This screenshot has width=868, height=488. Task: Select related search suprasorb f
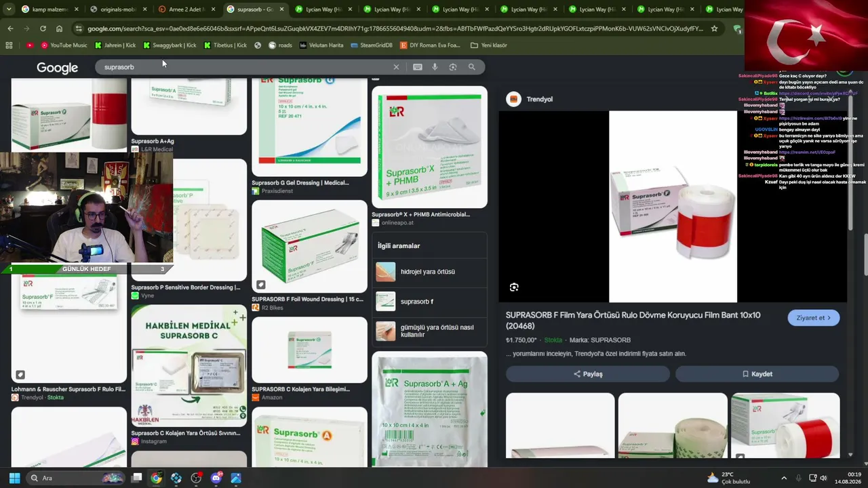(x=429, y=302)
